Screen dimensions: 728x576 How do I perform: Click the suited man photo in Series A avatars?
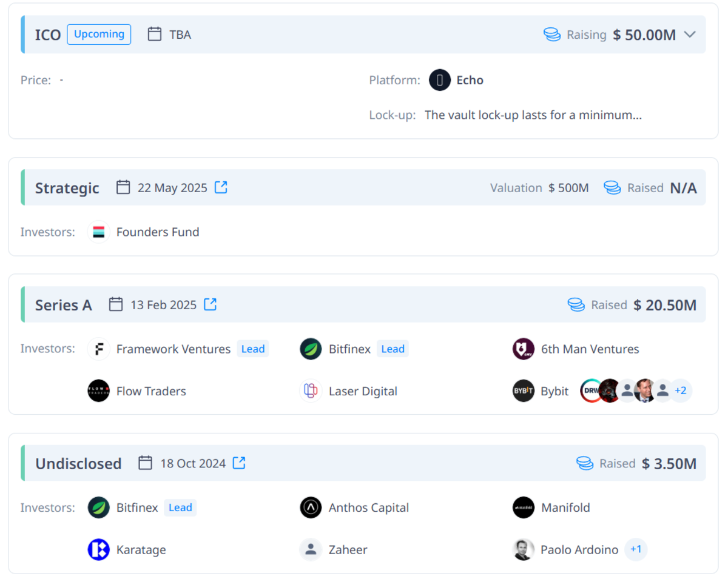[644, 391]
